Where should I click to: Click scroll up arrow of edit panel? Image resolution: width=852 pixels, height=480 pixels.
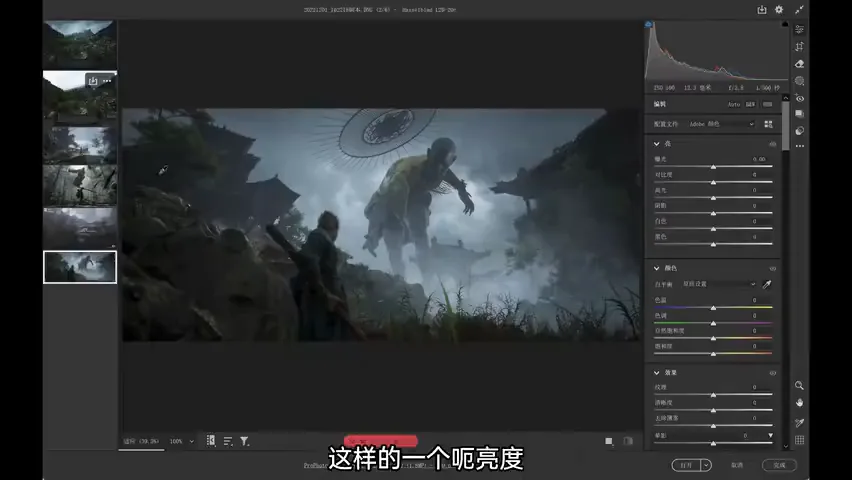pyautogui.click(x=786, y=98)
